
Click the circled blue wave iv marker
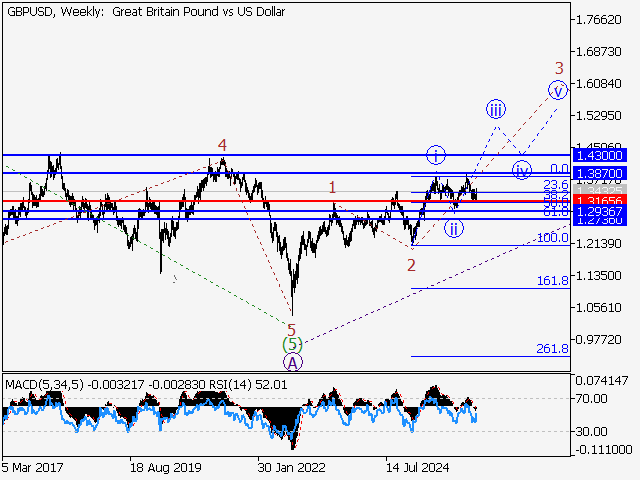pyautogui.click(x=521, y=168)
